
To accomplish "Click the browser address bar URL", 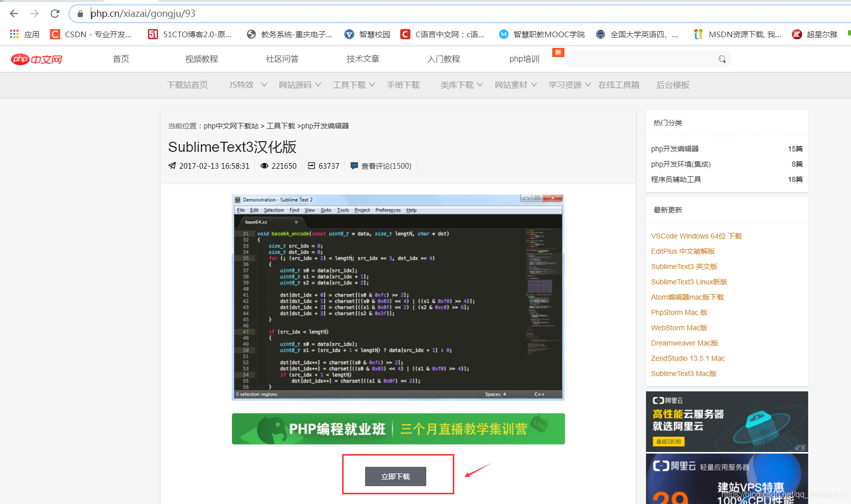I will click(x=143, y=14).
